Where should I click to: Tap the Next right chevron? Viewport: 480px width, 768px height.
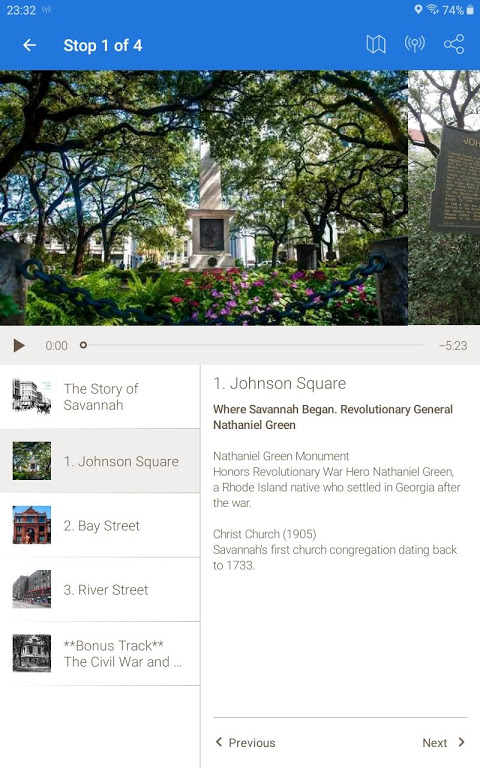[461, 742]
